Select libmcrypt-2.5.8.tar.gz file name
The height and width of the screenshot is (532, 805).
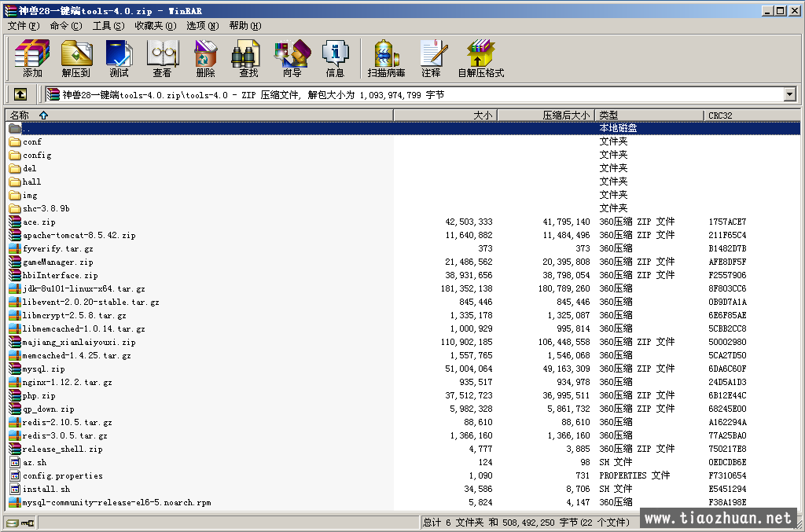pos(75,315)
